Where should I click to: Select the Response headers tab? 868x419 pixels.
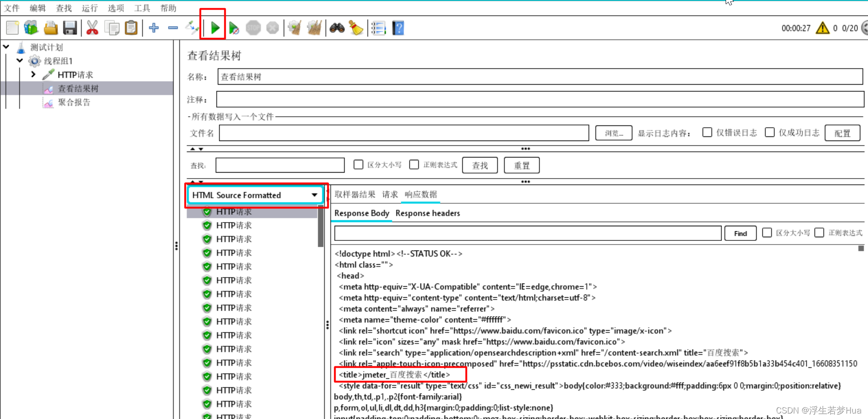pos(428,213)
